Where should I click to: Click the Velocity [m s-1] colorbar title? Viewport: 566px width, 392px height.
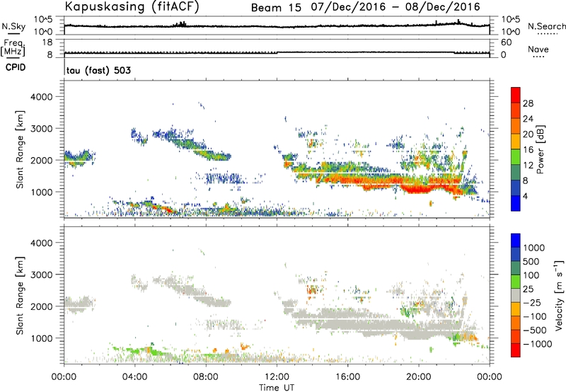[x=559, y=295]
